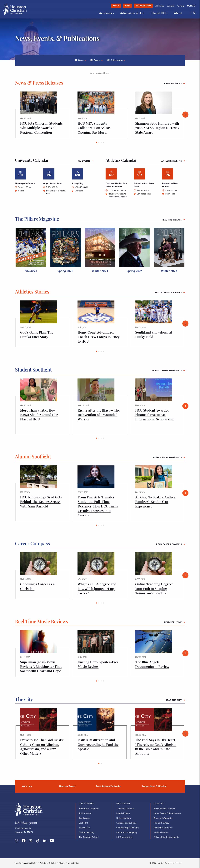Screen dimensions: 200x868
Task: Open the Instagram icon in footer
Action: (17, 841)
